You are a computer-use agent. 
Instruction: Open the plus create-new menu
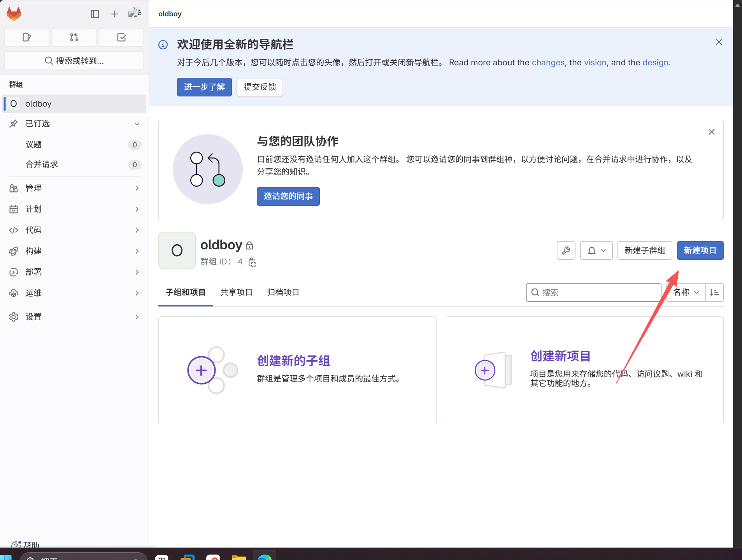pos(115,14)
